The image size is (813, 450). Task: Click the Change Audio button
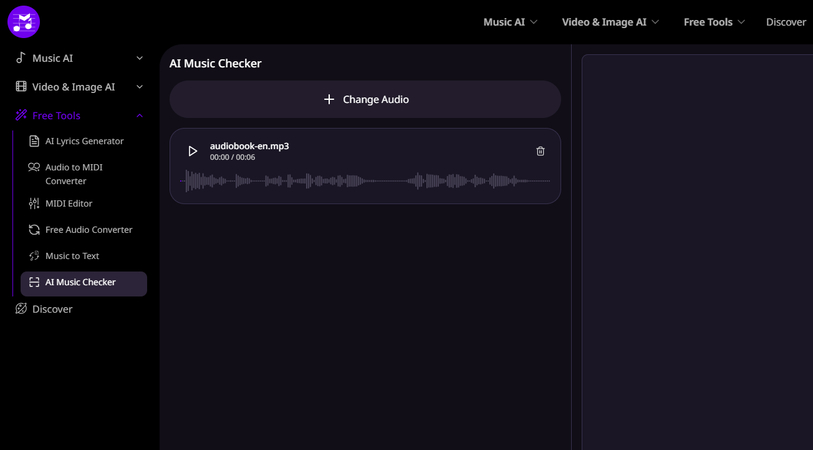click(x=365, y=99)
